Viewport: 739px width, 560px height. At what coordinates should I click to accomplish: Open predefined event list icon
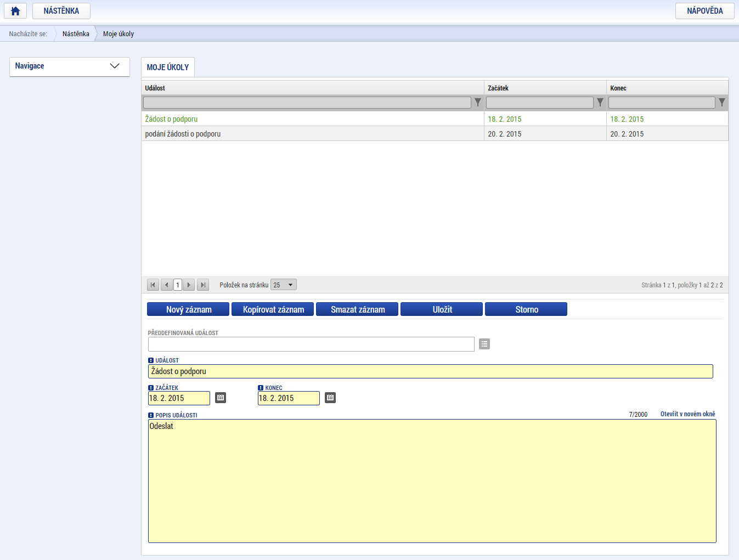(484, 344)
